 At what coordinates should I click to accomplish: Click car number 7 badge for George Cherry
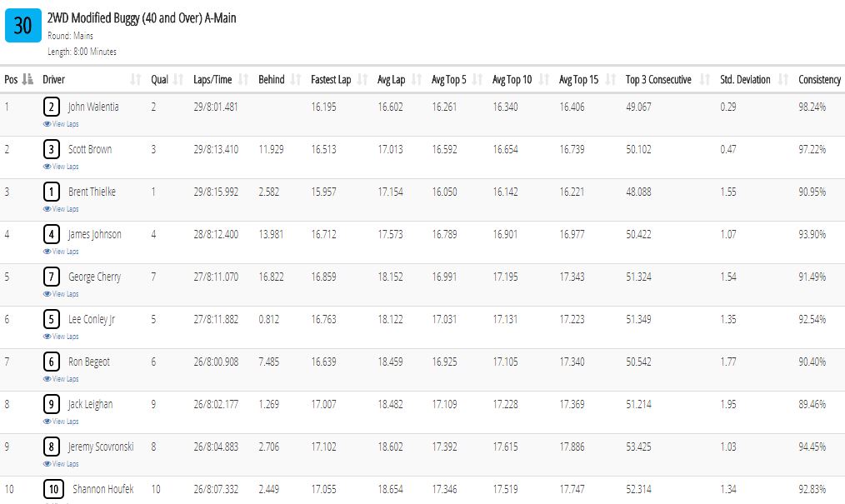(51, 277)
